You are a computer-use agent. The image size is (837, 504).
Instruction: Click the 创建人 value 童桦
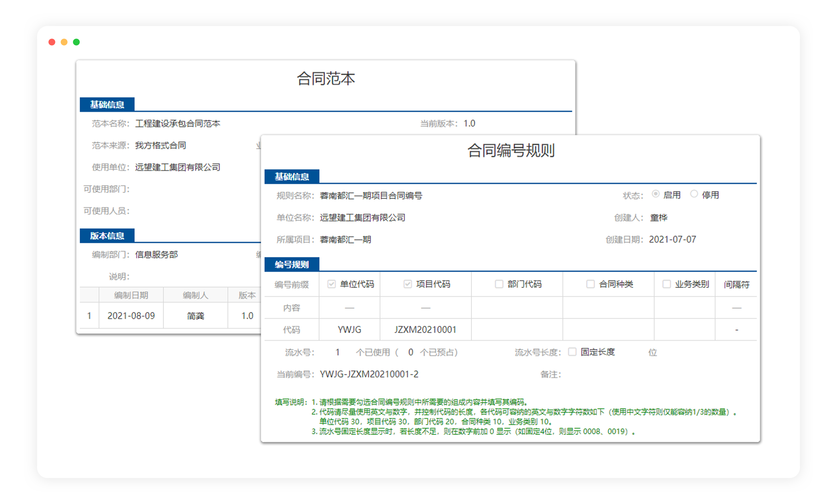click(x=658, y=218)
